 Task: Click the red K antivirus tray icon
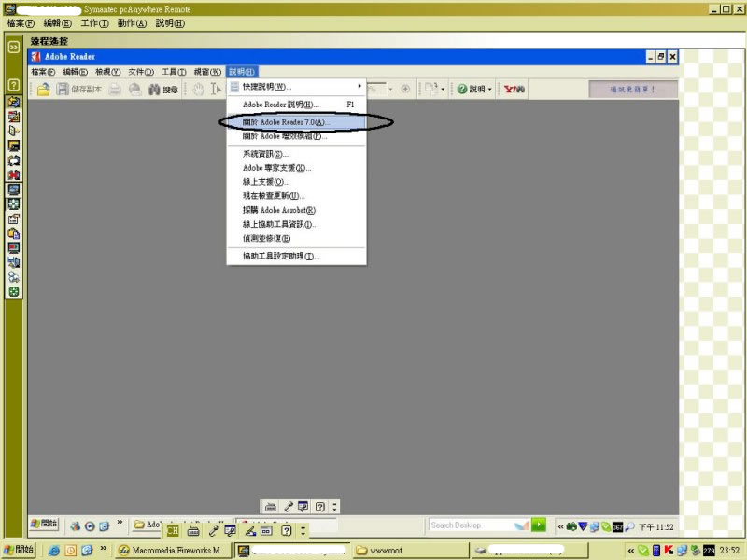point(669,551)
